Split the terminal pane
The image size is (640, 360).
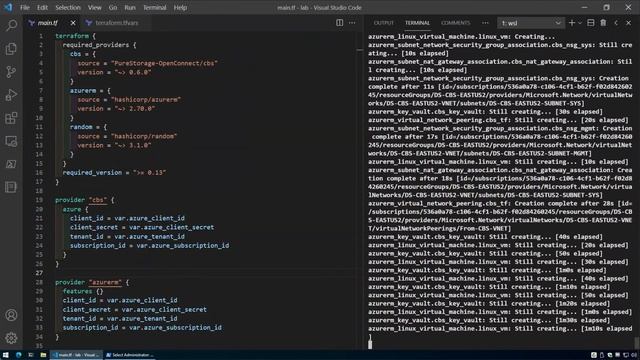click(x=591, y=23)
